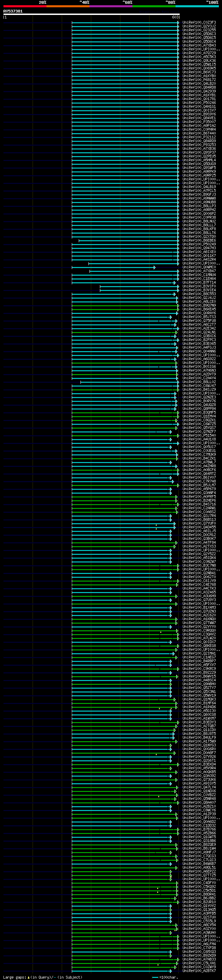The width and height of the screenshot is (222, 980).
Task: Click the cyan ~100% identity color segment
Action: coord(197,6)
